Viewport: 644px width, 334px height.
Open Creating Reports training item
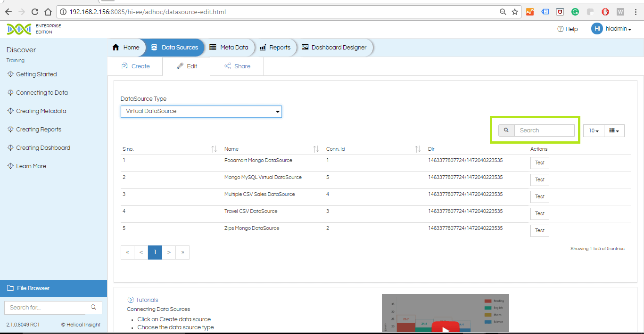pyautogui.click(x=34, y=130)
